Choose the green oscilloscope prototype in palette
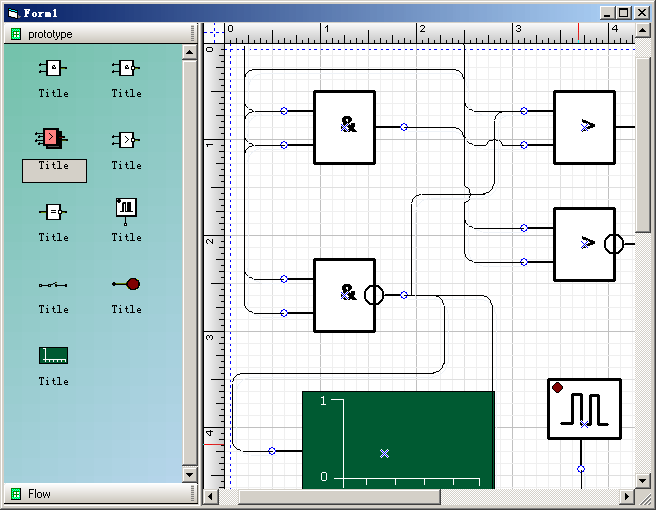 [53, 356]
